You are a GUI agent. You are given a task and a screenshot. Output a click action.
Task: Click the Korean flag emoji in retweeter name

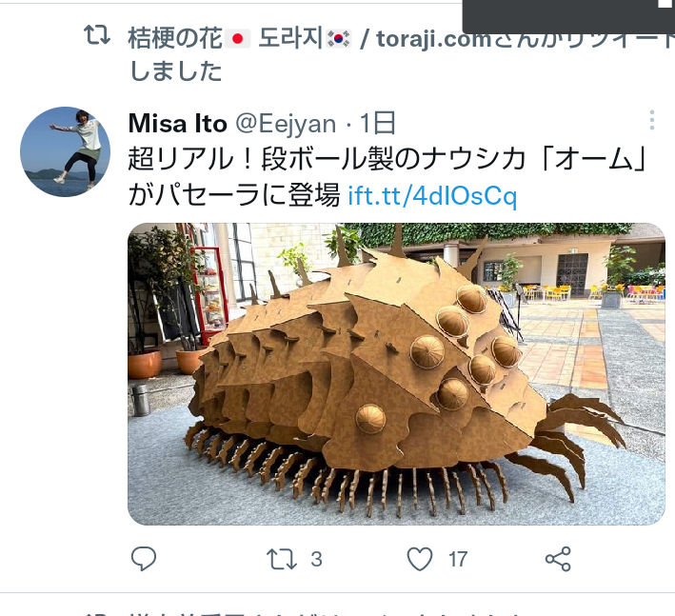[x=339, y=39]
